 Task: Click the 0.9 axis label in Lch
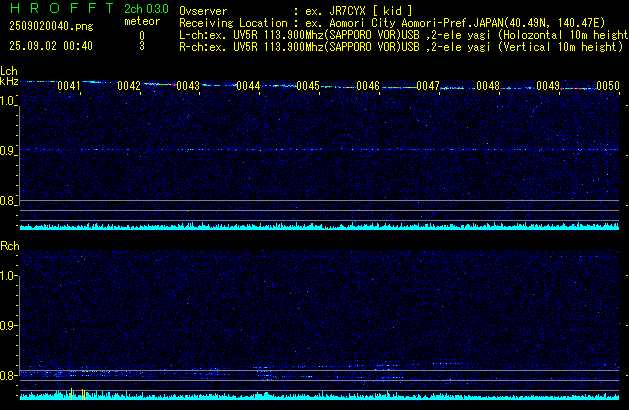coord(7,151)
